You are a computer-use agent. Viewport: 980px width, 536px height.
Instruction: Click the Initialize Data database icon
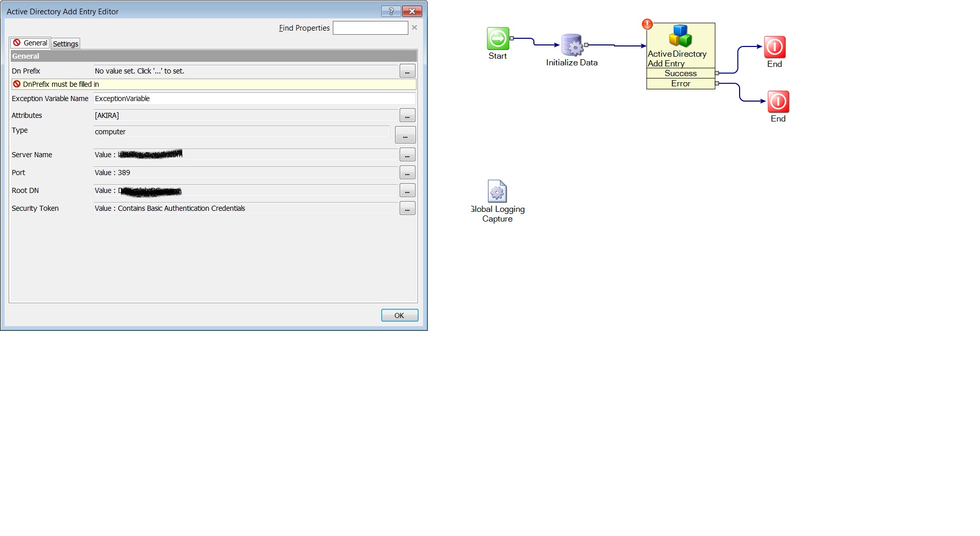click(x=571, y=45)
